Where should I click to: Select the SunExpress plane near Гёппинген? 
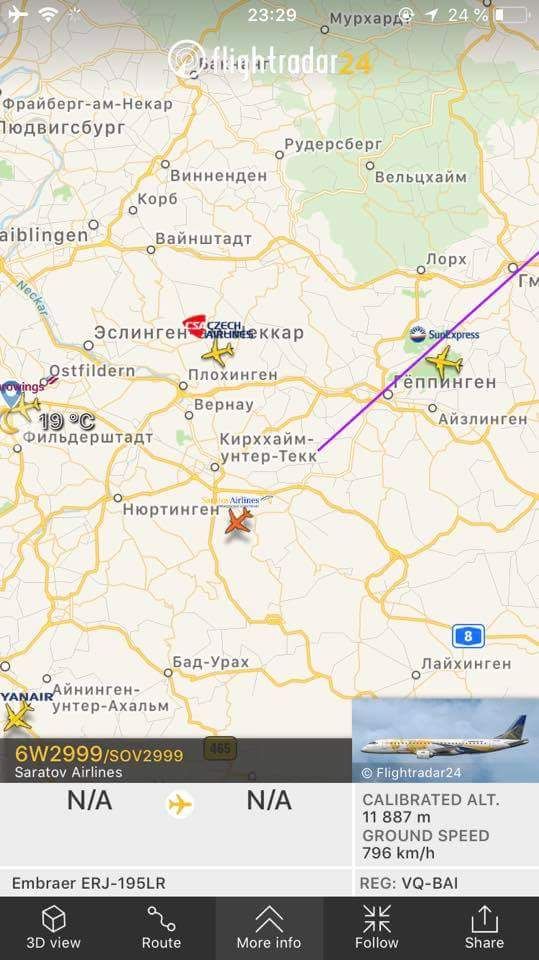coord(444,362)
